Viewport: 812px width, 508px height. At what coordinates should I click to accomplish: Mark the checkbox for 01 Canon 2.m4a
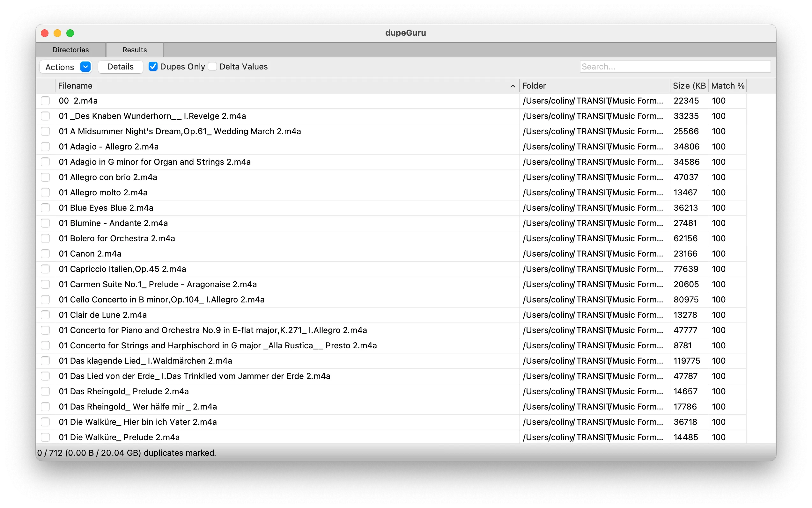tap(45, 254)
